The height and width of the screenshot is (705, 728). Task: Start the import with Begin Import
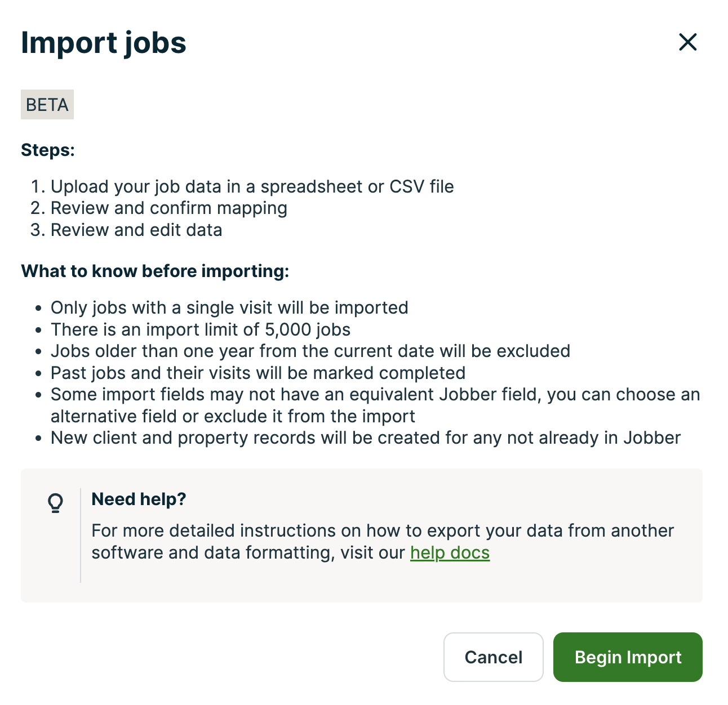[628, 657]
